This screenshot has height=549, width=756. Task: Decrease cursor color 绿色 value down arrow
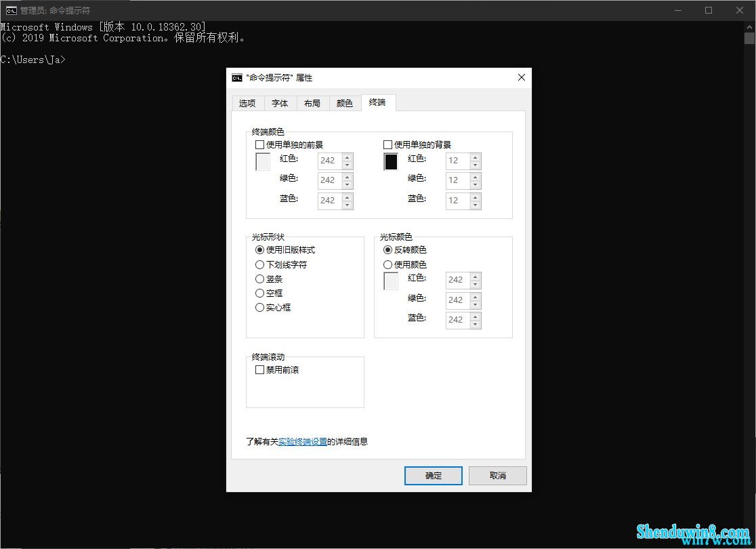click(x=476, y=304)
